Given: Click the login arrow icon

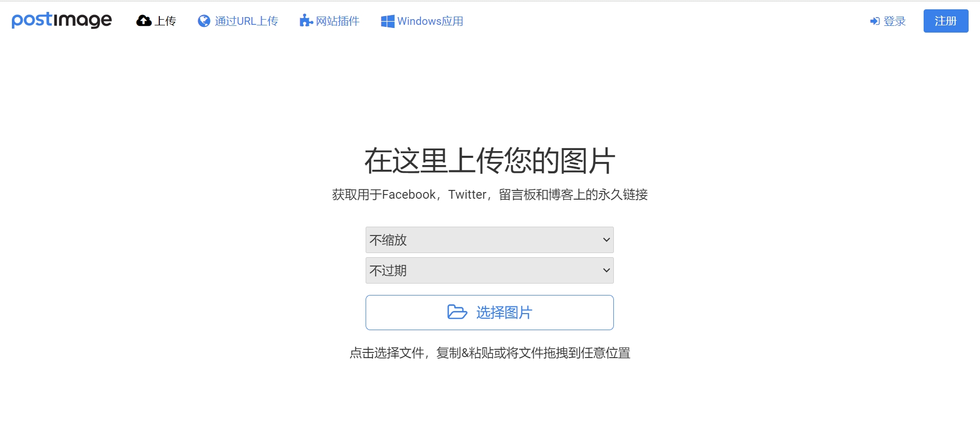Looking at the screenshot, I should (875, 21).
